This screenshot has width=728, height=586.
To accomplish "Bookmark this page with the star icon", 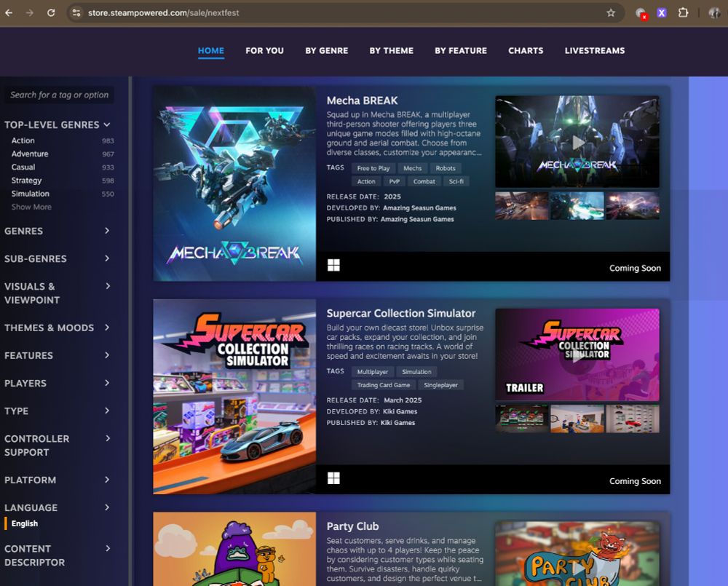I will [x=611, y=13].
